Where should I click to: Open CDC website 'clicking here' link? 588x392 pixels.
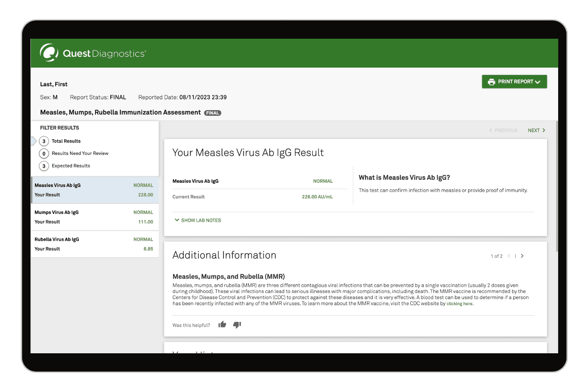pyautogui.click(x=459, y=304)
